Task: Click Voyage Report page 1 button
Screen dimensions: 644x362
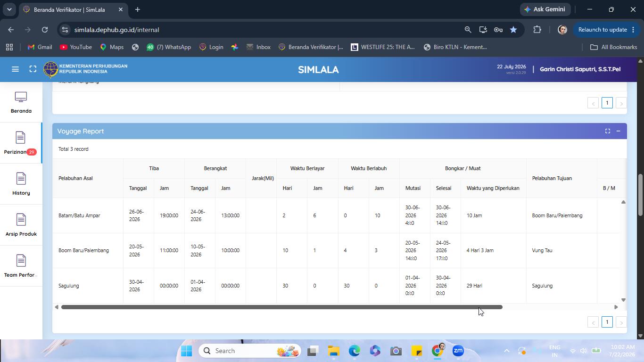Action: (x=607, y=322)
